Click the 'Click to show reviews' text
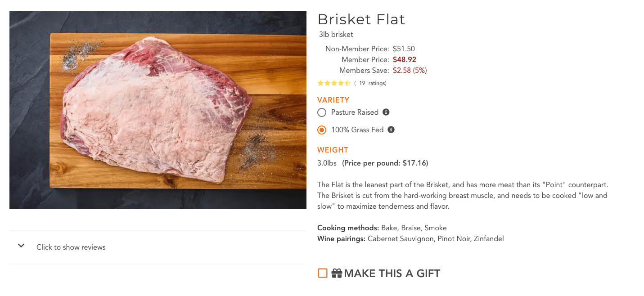The image size is (644, 296). click(71, 247)
